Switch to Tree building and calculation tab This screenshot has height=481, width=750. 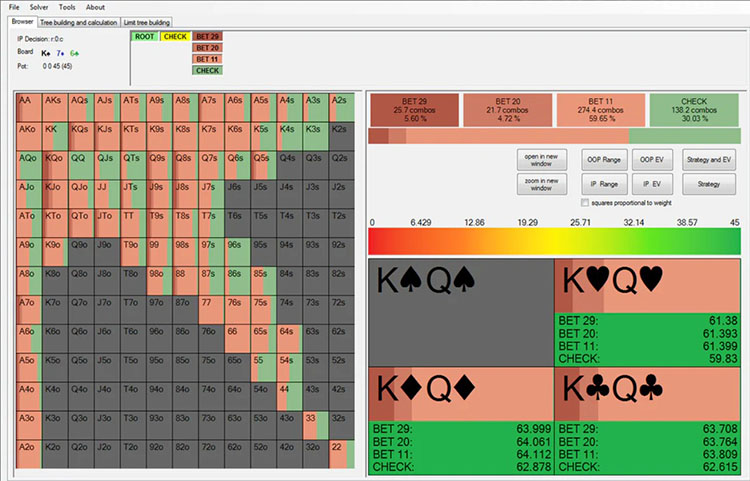pos(78,22)
